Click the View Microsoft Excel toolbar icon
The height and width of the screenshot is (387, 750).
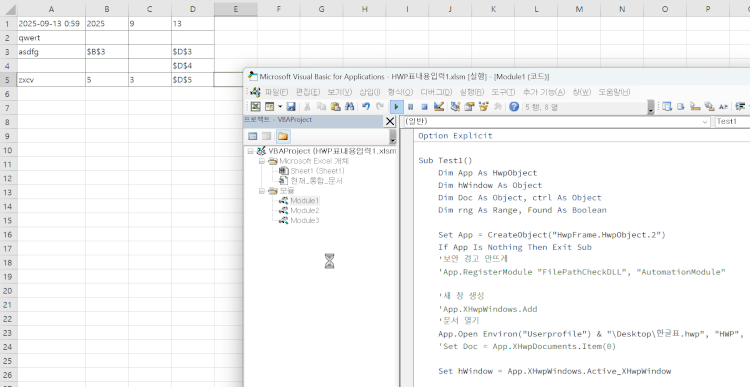click(255, 106)
